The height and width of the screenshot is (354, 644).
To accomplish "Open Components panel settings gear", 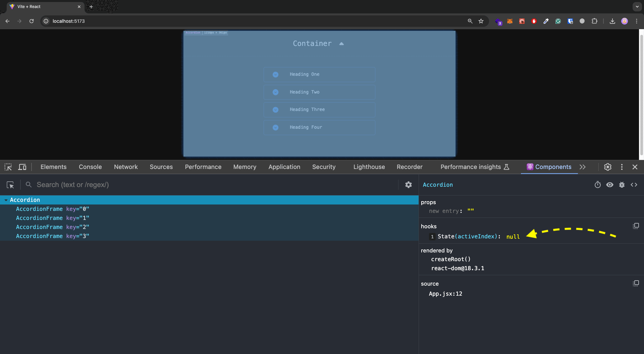I will 408,185.
